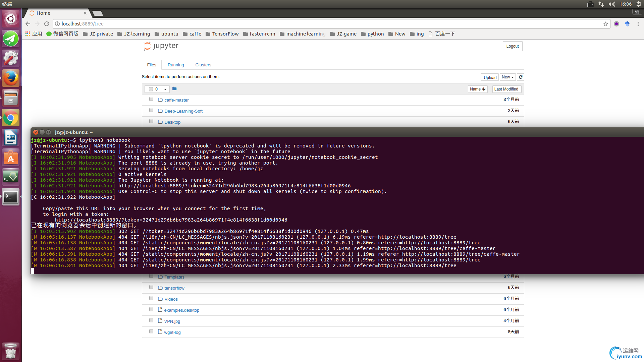Reload the localhost:8889 page

[47, 24]
